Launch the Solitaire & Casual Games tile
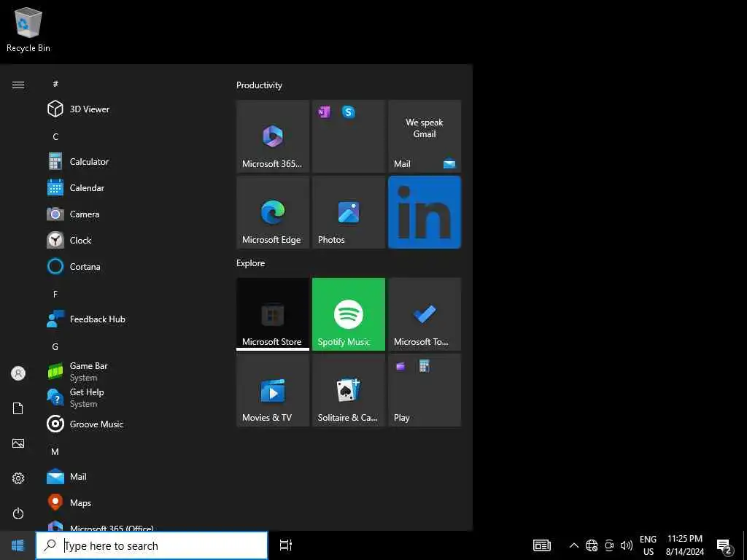 pos(349,390)
